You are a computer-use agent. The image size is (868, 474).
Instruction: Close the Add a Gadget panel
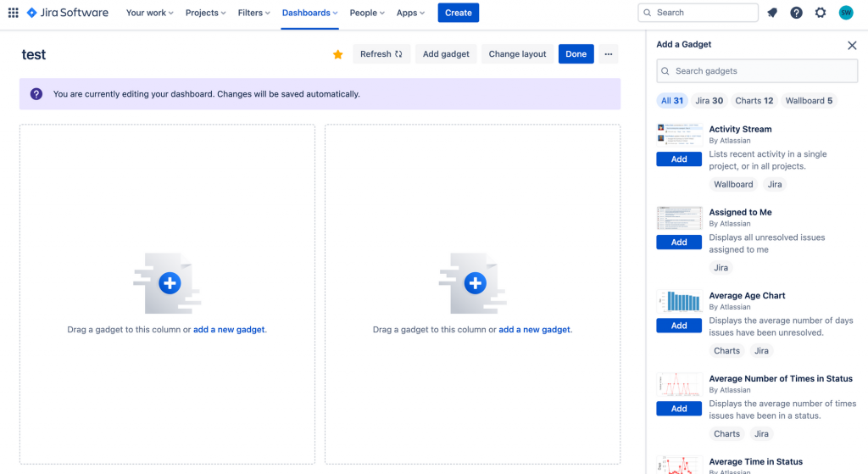tap(852, 46)
